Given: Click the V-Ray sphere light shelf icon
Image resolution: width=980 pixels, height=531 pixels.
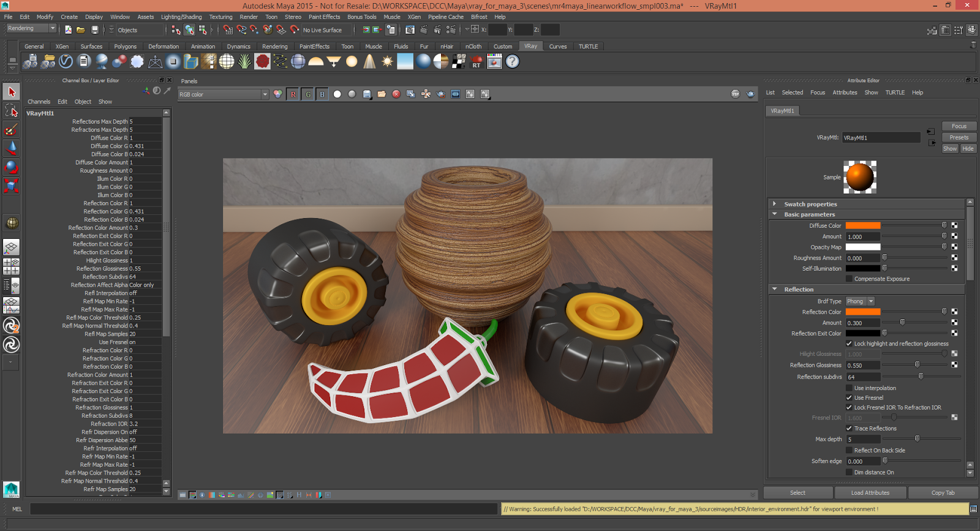Looking at the screenshot, I should tap(352, 61).
